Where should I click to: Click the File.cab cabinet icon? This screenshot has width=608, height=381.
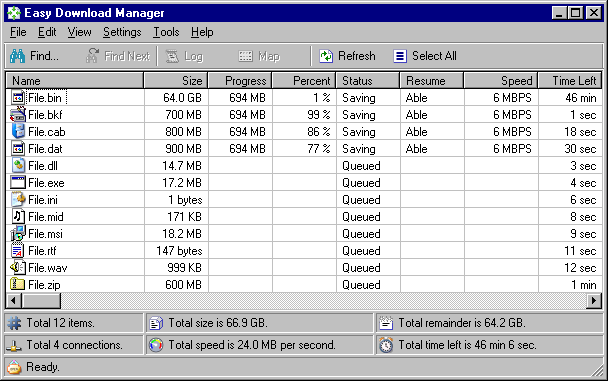click(18, 131)
